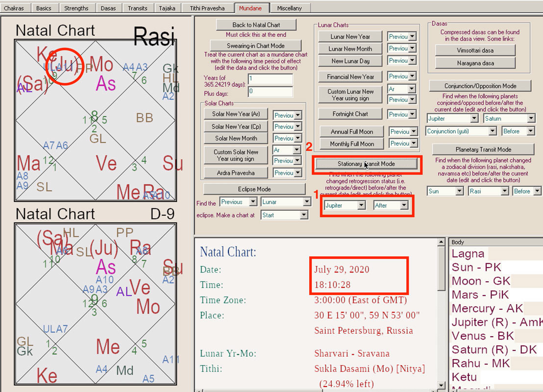
Task: Click the Back to Natal Chart button
Action: (256, 25)
